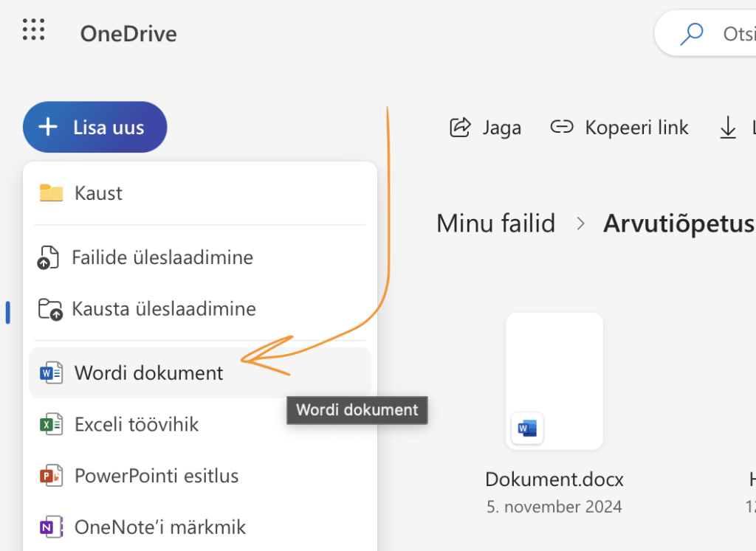The image size is (756, 551).
Task: Click the search magnifier icon
Action: (691, 34)
